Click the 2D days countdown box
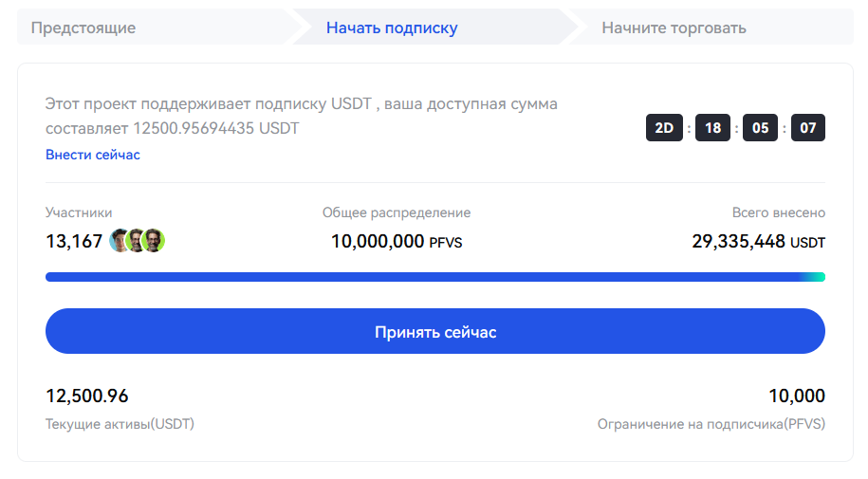The height and width of the screenshot is (479, 868). 664,128
